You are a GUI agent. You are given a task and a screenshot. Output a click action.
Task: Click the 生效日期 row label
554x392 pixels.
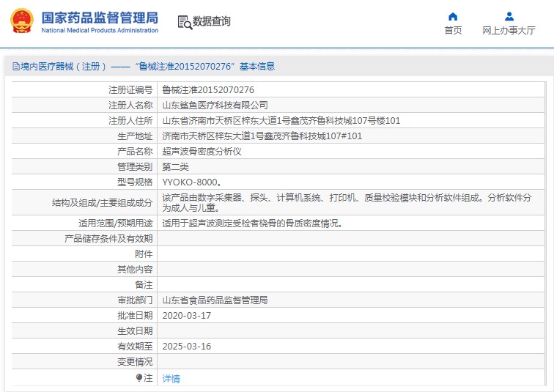pyautogui.click(x=135, y=331)
